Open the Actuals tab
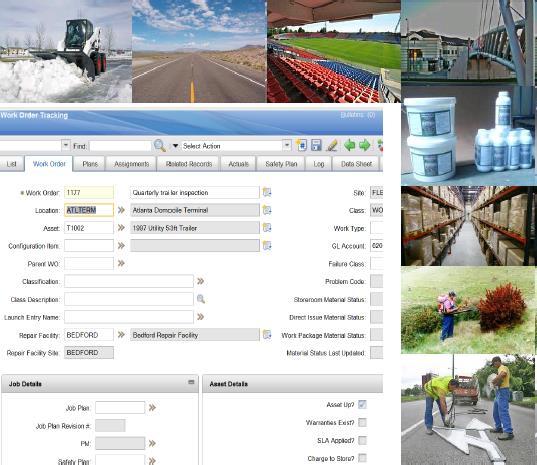The width and height of the screenshot is (537, 465). (238, 164)
